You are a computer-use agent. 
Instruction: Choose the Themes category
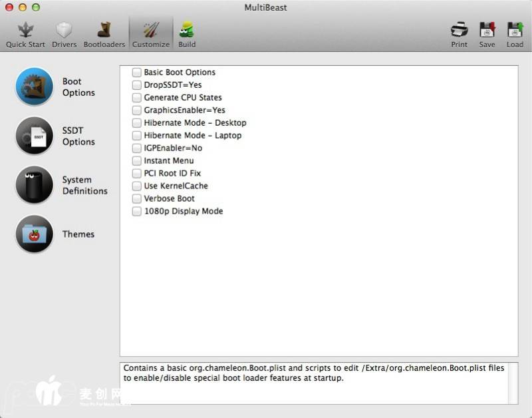[35, 234]
